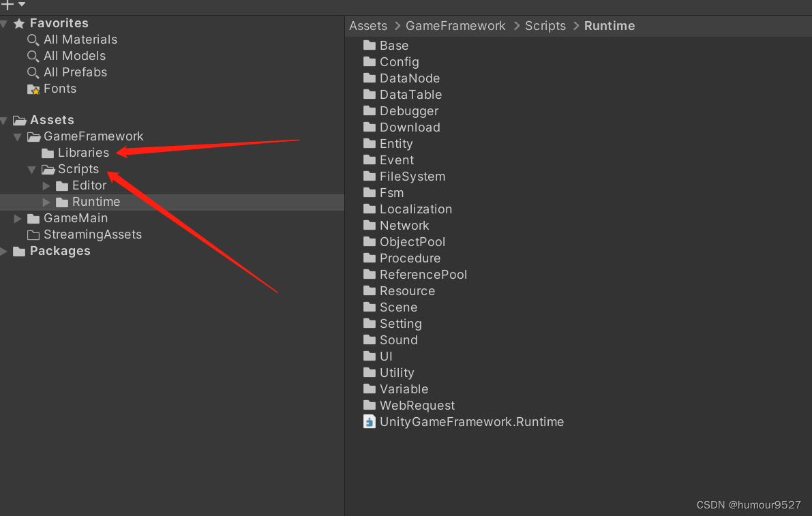Screen dimensions: 812x516
Task: Click the UnityGameFramework.Runtime assembly definition icon
Action: [369, 421]
